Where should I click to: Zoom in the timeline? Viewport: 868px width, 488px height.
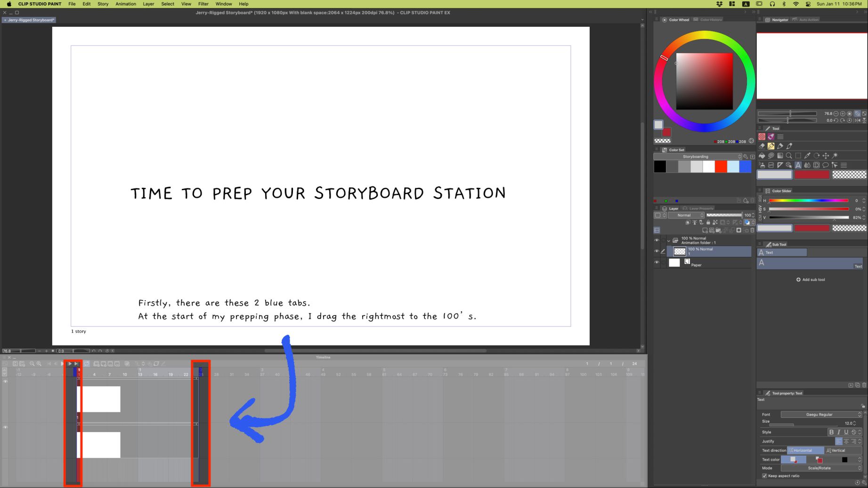39,364
